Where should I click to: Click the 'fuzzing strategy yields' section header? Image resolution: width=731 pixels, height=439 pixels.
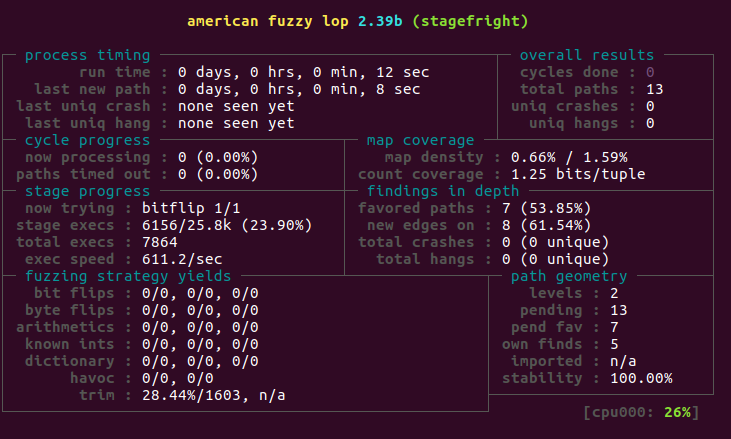[128, 276]
